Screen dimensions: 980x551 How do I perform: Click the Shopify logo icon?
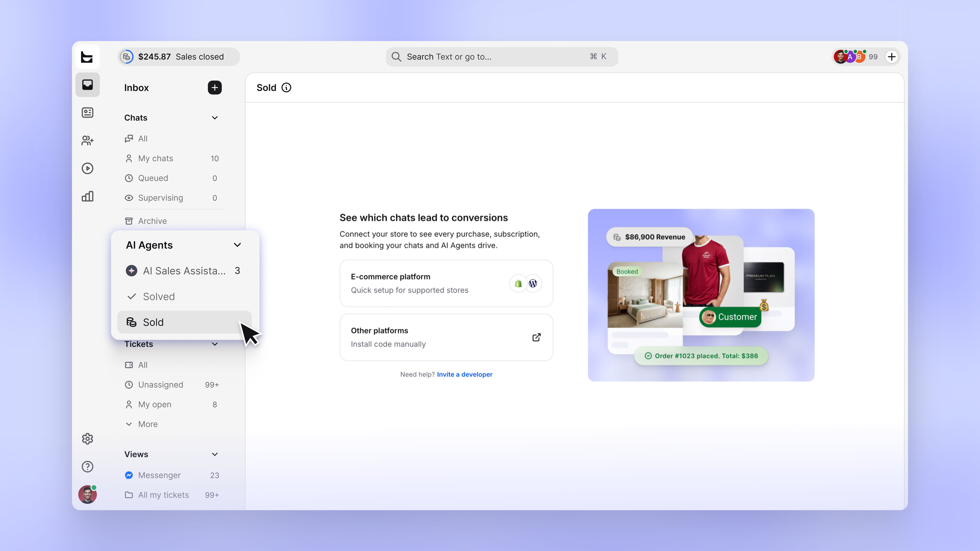tap(518, 283)
